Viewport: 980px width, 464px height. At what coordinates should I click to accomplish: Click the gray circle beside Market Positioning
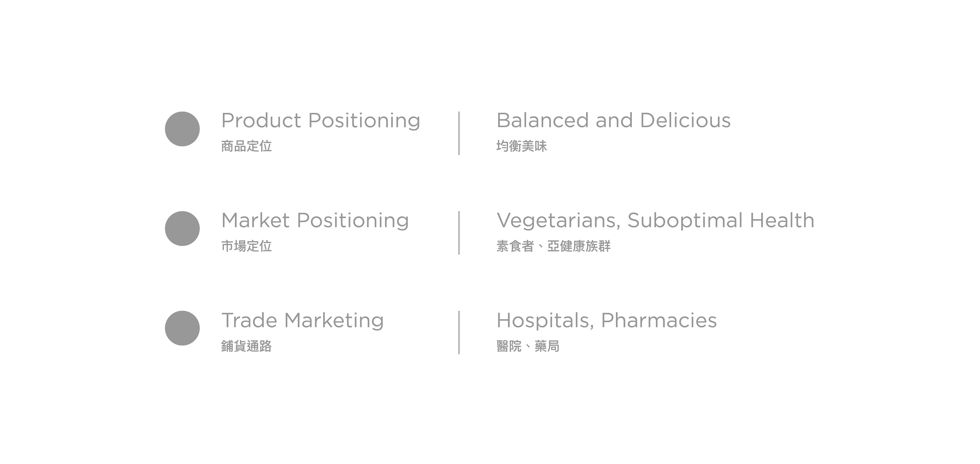[x=182, y=228]
